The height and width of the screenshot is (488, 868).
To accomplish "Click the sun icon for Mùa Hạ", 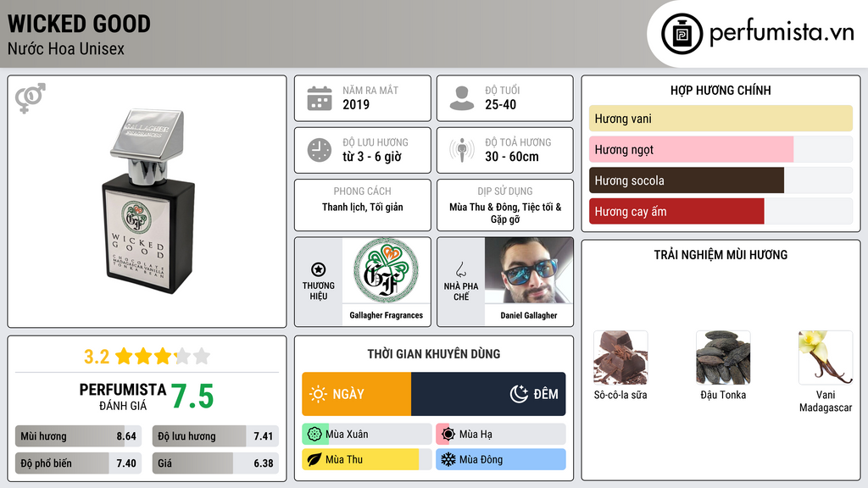I will (x=448, y=435).
